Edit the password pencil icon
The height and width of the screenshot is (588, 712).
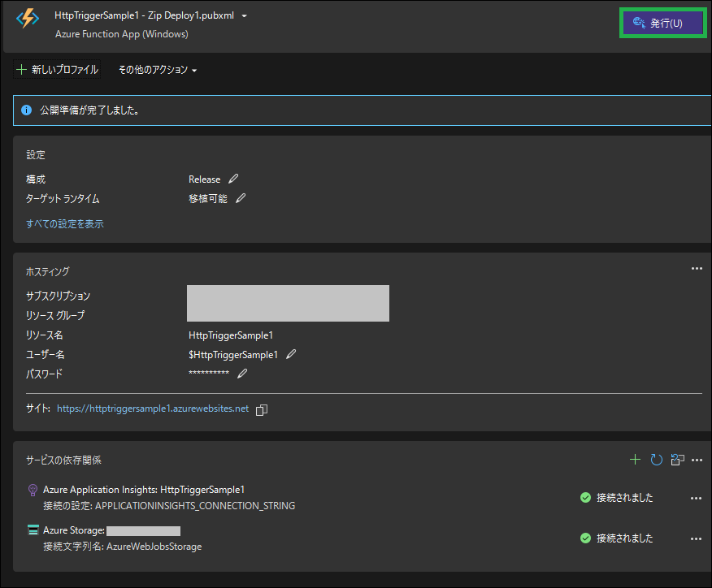[242, 374]
